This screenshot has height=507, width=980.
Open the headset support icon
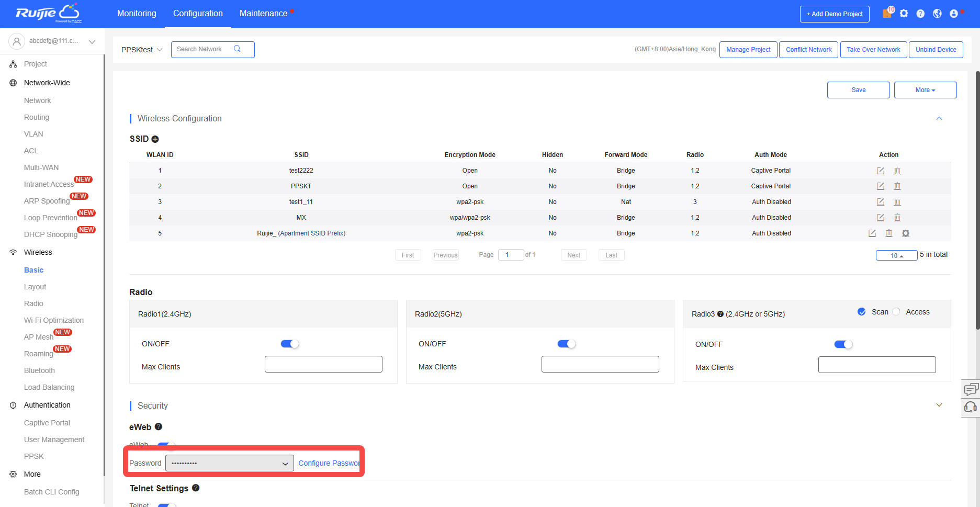(970, 407)
